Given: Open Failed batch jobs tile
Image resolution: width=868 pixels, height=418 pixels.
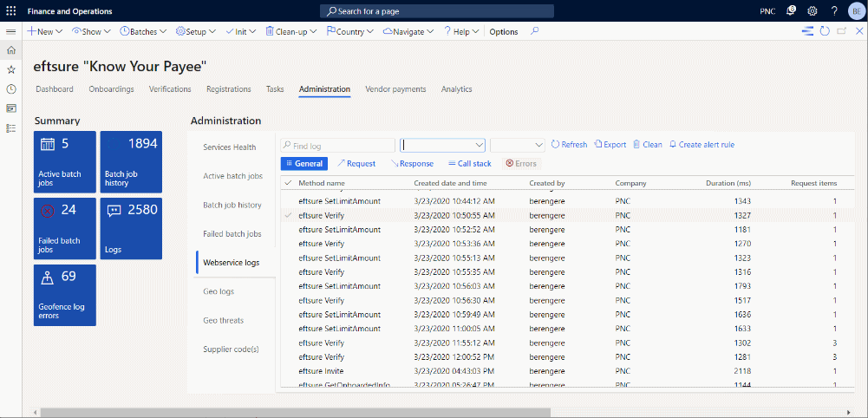Looking at the screenshot, I should [65, 229].
